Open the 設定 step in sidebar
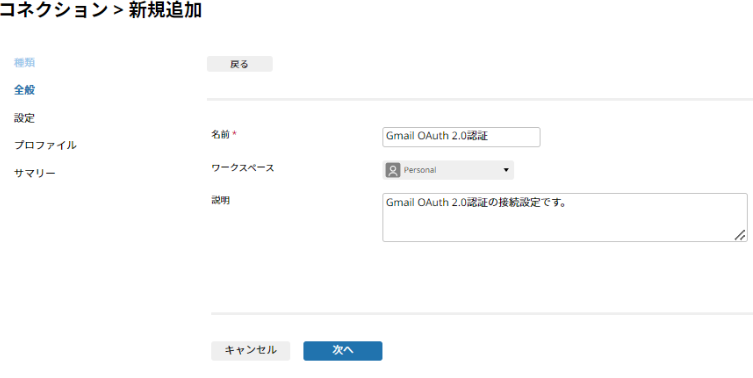Image resolution: width=753 pixels, height=378 pixels. [24, 118]
